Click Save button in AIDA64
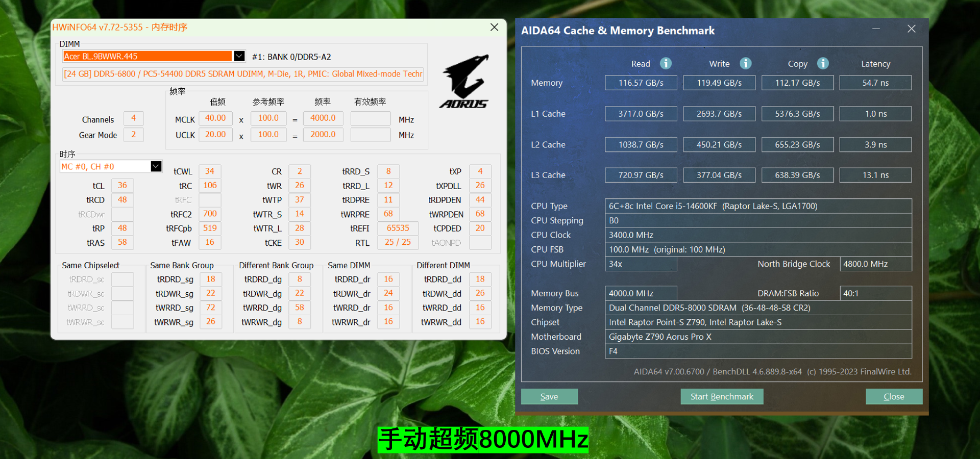980x459 pixels. point(549,396)
